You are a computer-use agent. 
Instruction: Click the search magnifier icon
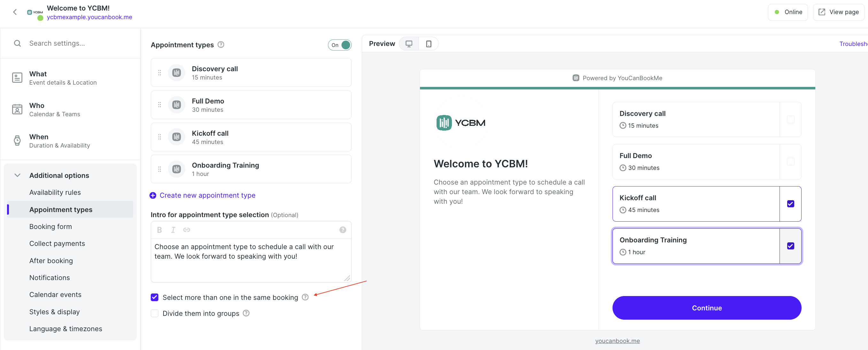point(18,43)
